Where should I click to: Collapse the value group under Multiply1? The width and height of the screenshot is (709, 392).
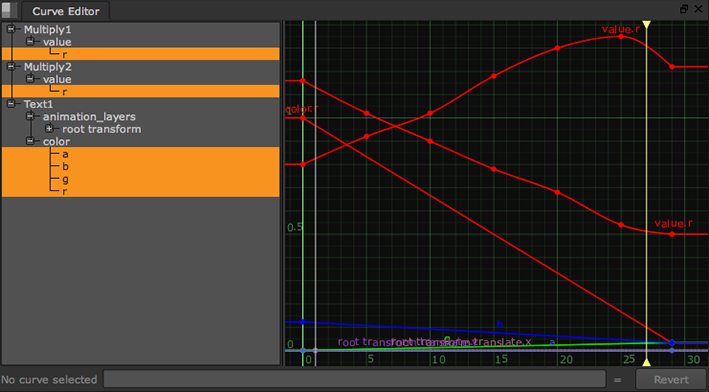point(30,42)
